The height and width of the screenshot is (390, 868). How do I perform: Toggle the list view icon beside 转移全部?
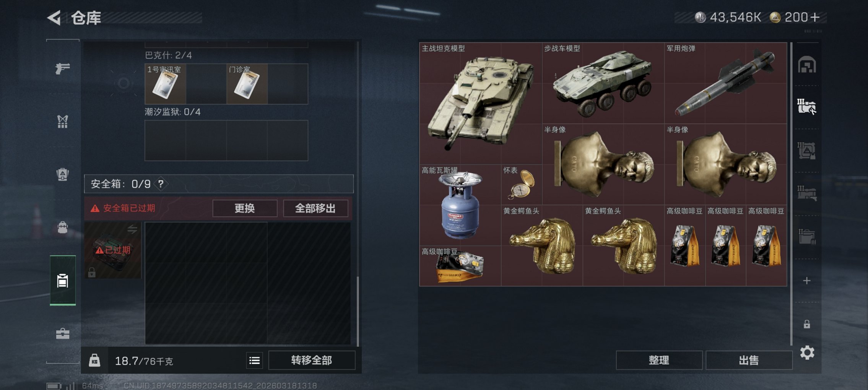coord(255,360)
